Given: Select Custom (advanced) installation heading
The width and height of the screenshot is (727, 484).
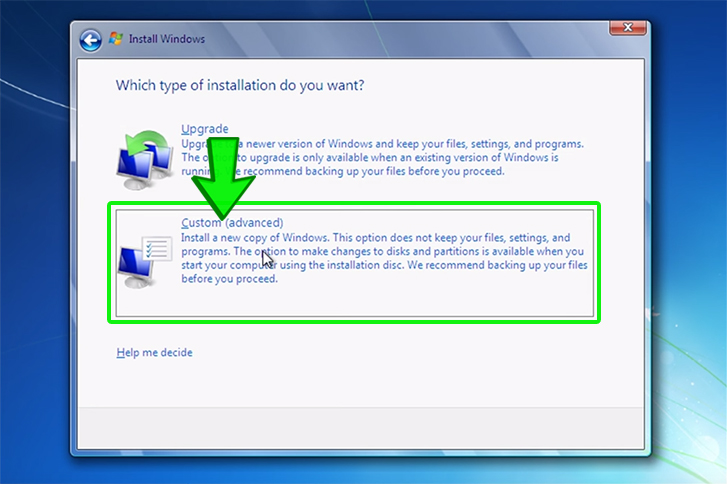Looking at the screenshot, I should click(x=232, y=223).
